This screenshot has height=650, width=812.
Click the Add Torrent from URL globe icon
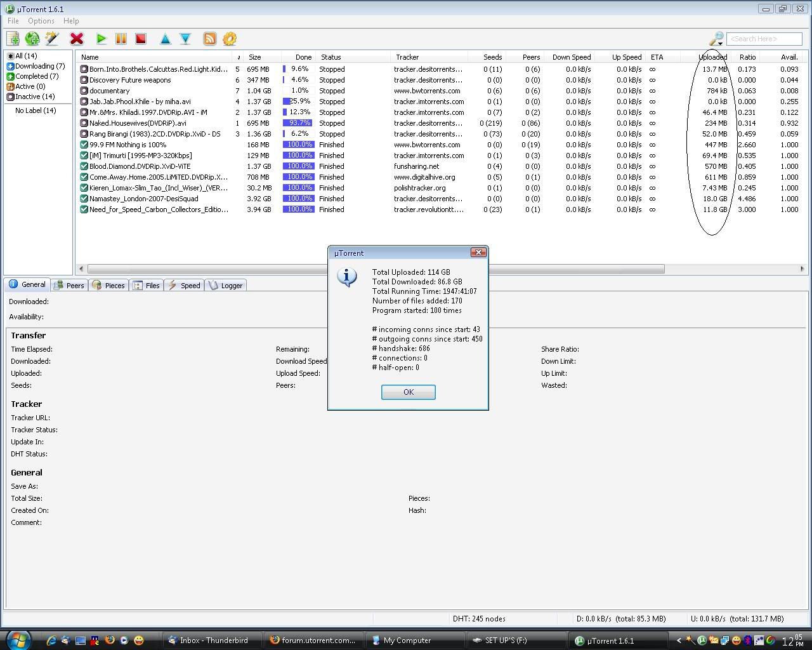point(32,39)
